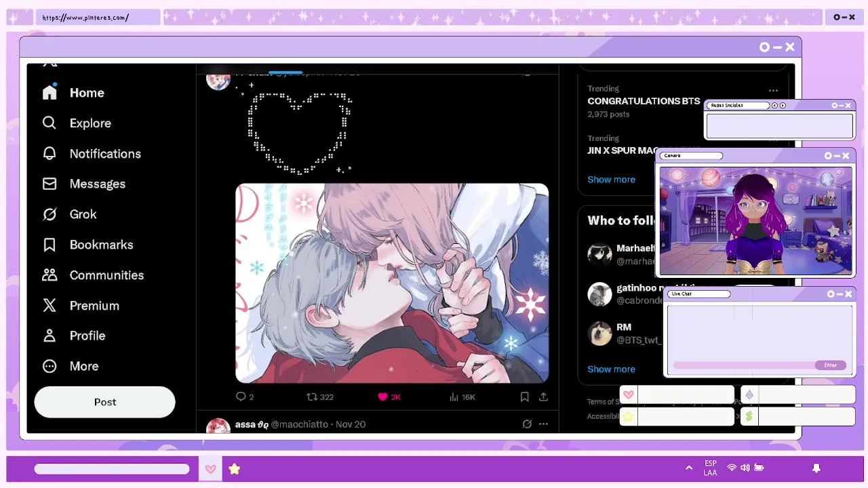The height and width of the screenshot is (488, 868).
Task: Reply to the post with 2 comments
Action: 244,397
